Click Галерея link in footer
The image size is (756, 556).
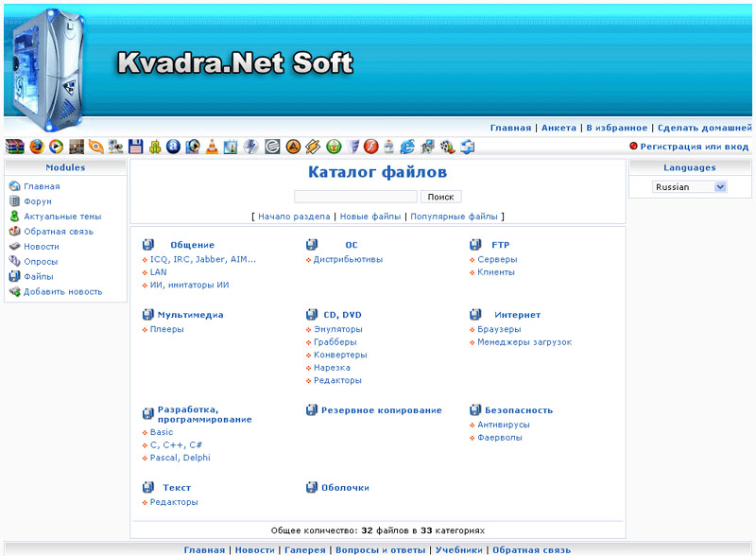point(305,549)
